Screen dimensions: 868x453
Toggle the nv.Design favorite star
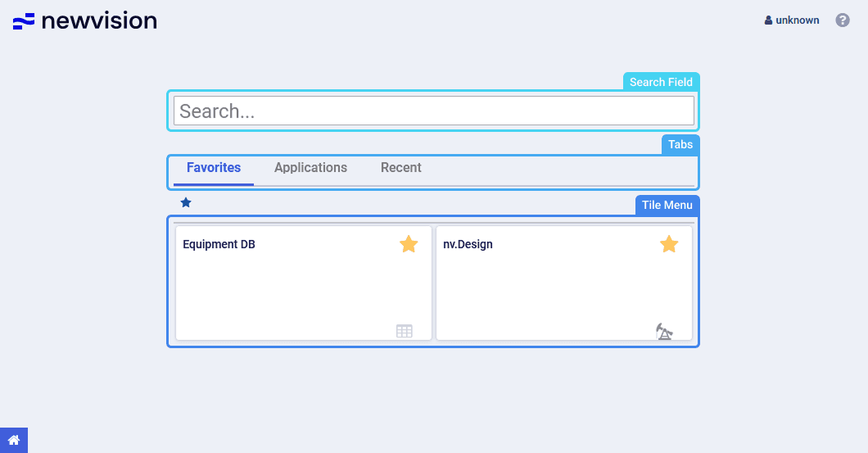669,244
